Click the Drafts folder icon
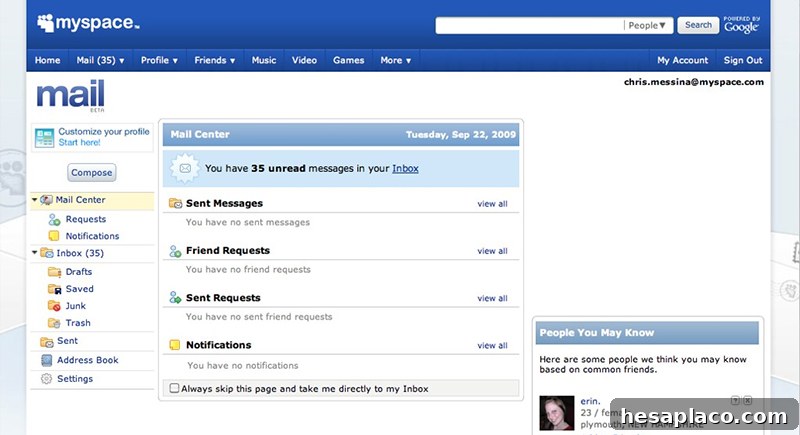This screenshot has height=435, width=800. click(x=54, y=272)
